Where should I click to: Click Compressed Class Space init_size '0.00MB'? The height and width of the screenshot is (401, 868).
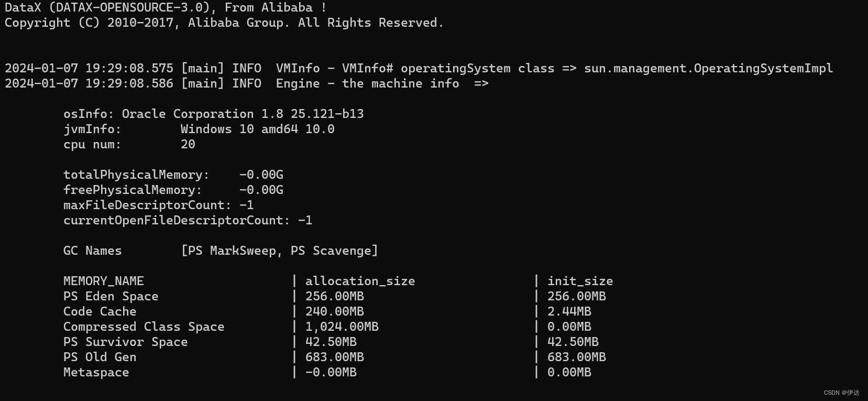click(x=569, y=327)
